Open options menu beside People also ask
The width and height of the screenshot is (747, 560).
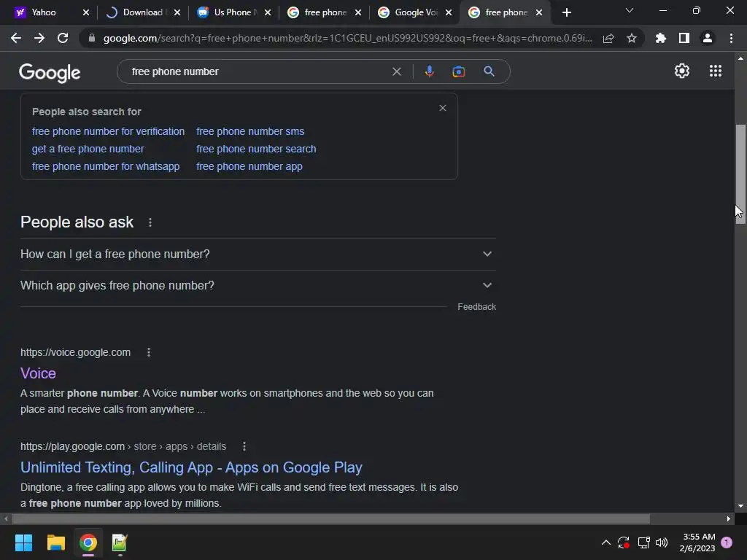[150, 222]
